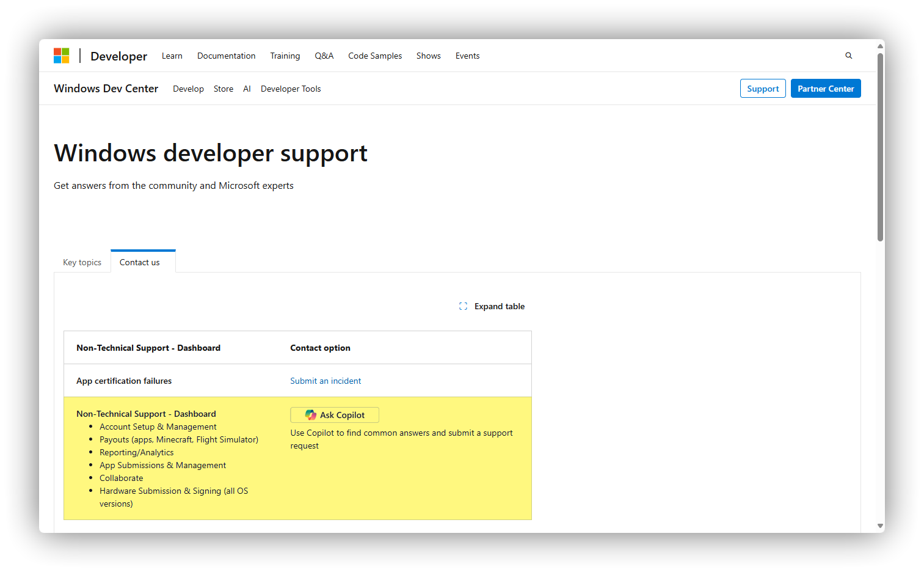Viewport: 924px width, 572px height.
Task: Open the Develop section link
Action: (x=188, y=89)
